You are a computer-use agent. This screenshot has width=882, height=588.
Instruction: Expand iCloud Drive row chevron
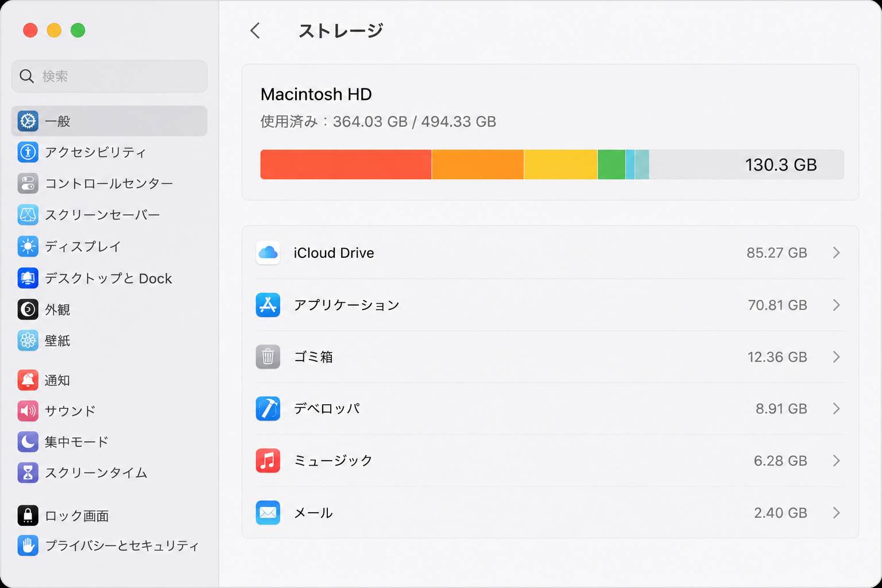click(837, 253)
